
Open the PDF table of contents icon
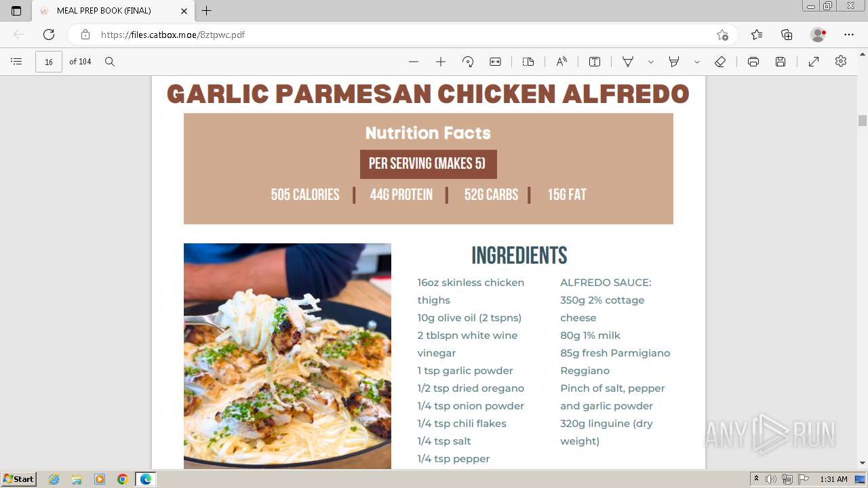point(17,62)
